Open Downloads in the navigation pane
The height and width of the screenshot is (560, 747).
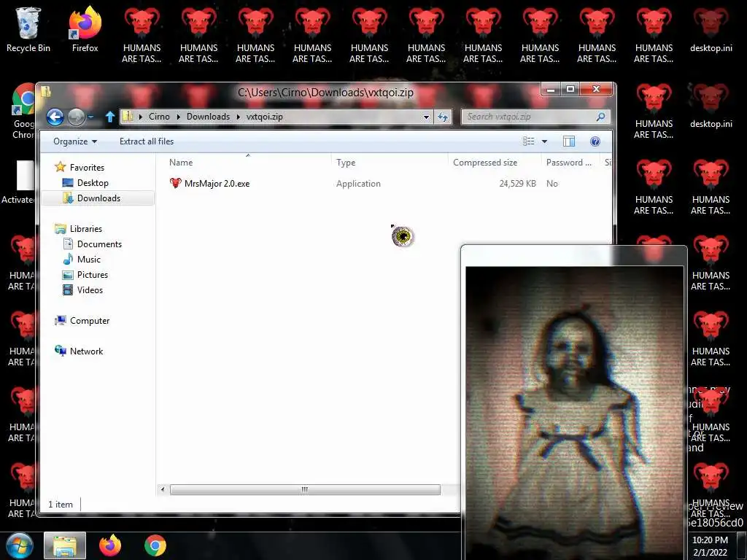[98, 198]
